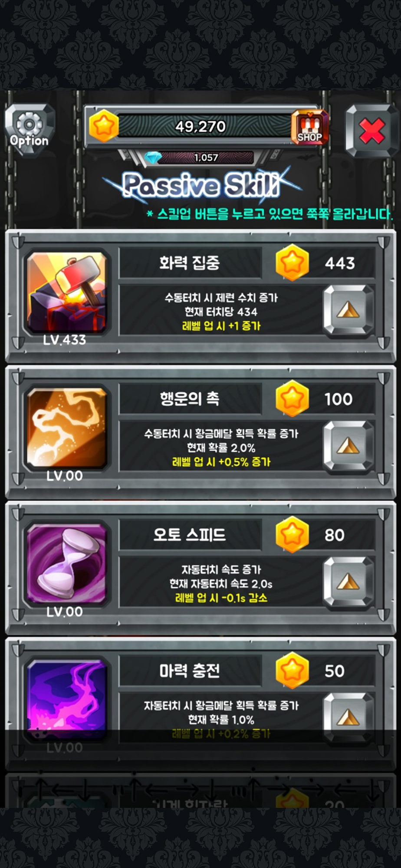This screenshot has height=868, width=401.
Task: Tap the 100 star cost of 행운의 촉
Action: pos(339,399)
